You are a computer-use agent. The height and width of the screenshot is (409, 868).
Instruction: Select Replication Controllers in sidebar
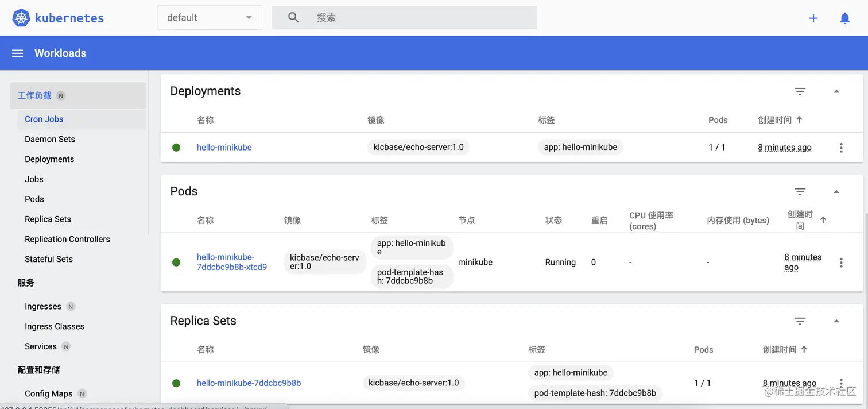click(x=67, y=239)
